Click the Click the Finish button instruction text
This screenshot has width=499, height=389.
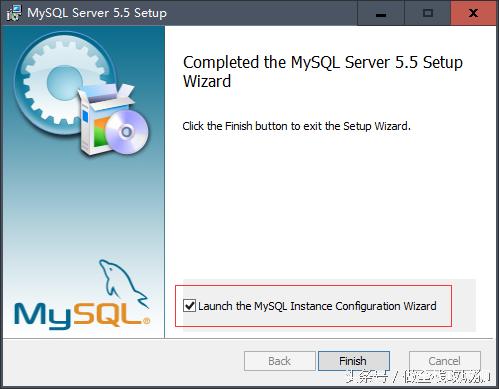click(x=296, y=126)
